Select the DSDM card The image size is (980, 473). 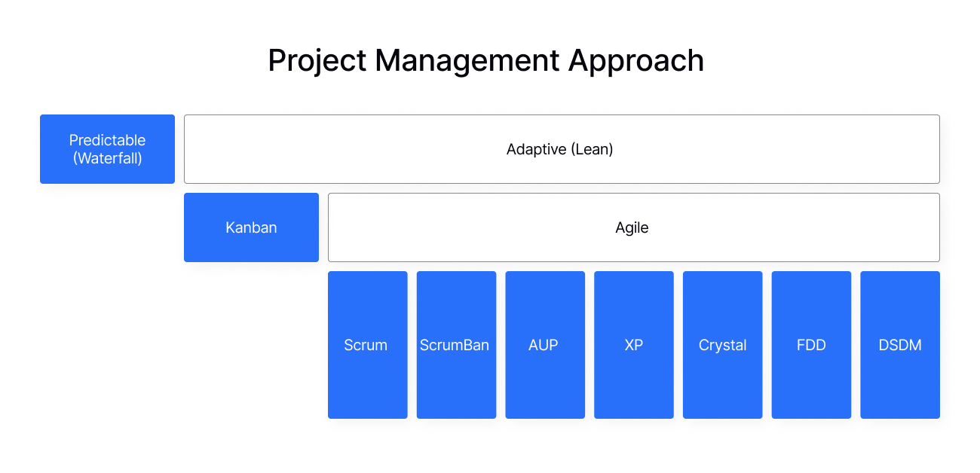pyautogui.click(x=899, y=344)
